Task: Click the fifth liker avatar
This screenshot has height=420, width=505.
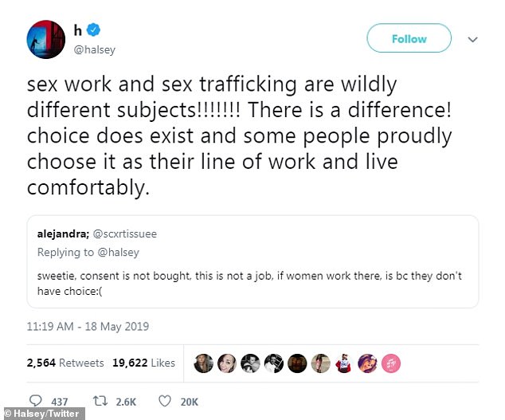Action: point(297,363)
